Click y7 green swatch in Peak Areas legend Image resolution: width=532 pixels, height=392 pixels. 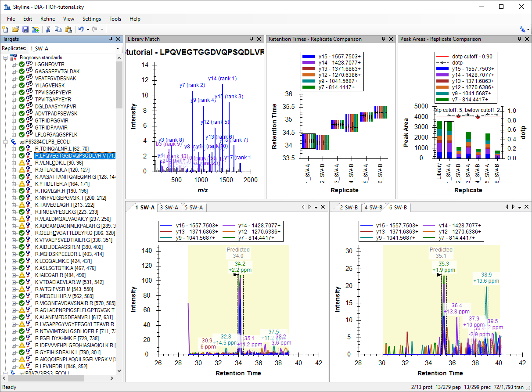[442, 100]
